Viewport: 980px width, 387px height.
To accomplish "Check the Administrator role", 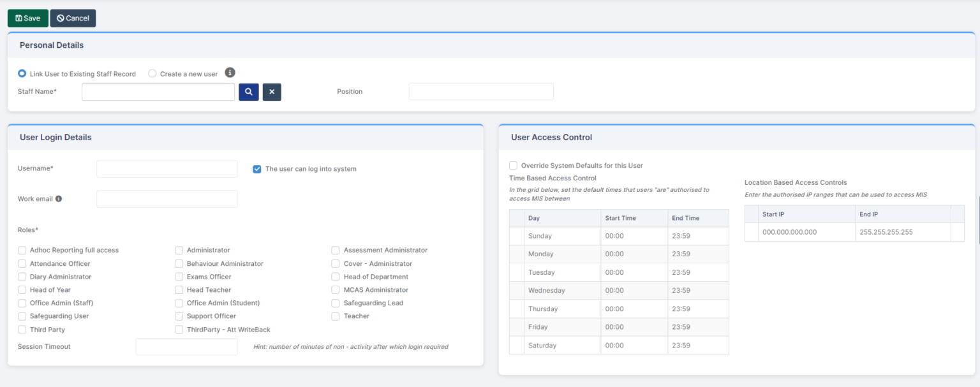I will 179,250.
